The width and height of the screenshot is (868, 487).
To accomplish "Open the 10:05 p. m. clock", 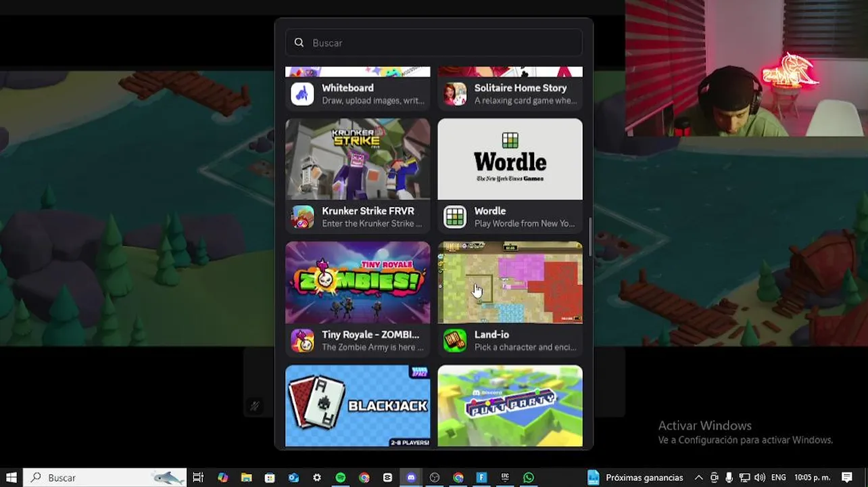I will [x=812, y=478].
